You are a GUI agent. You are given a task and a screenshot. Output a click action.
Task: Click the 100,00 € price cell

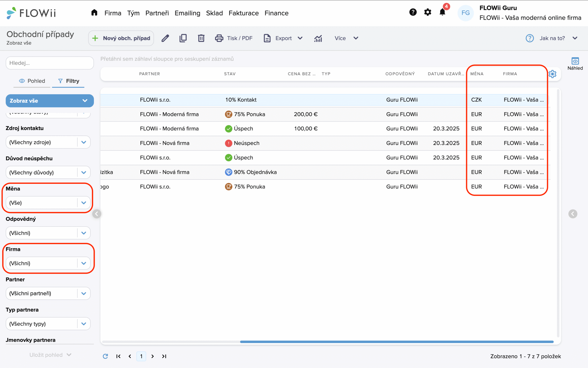(x=306, y=129)
